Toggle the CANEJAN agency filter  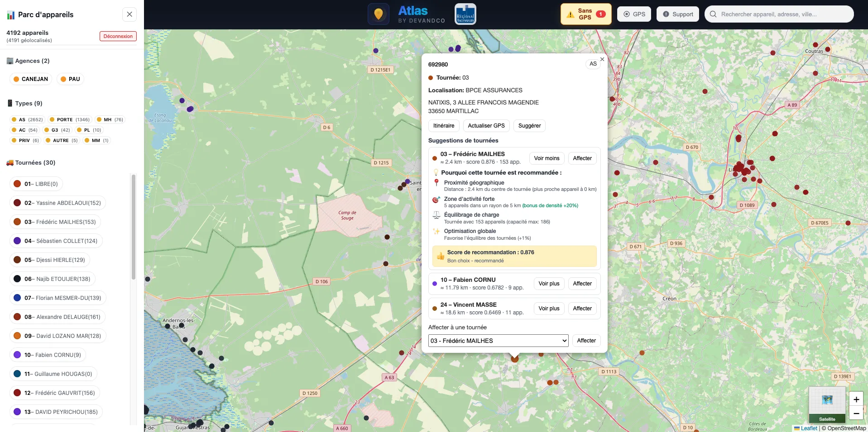click(31, 79)
